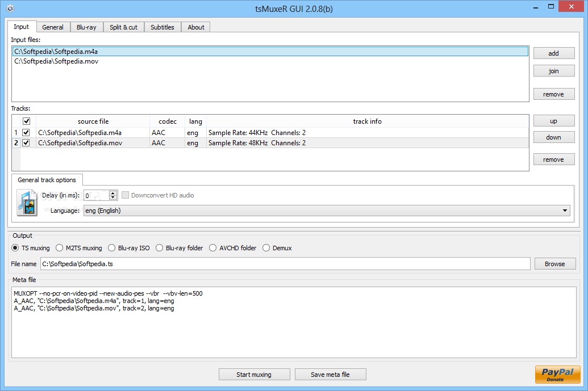Click the tsMuxeR gear icon in title bar
588x391 pixels.
tap(10, 9)
